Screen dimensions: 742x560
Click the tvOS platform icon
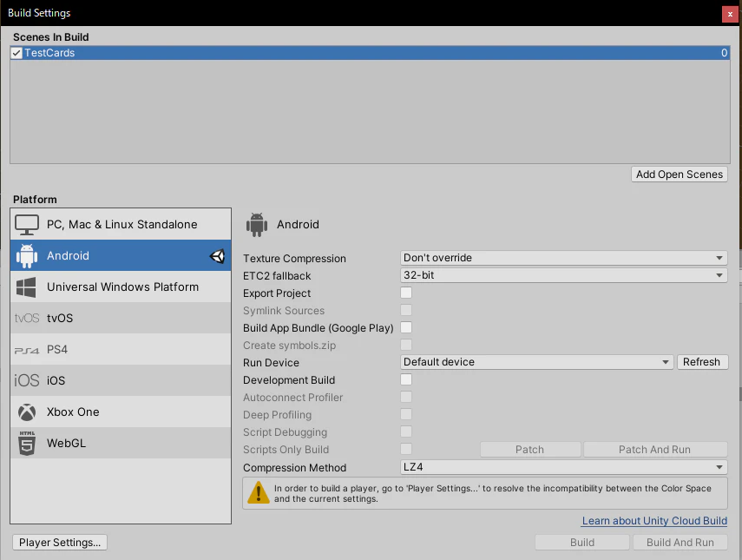coord(27,318)
